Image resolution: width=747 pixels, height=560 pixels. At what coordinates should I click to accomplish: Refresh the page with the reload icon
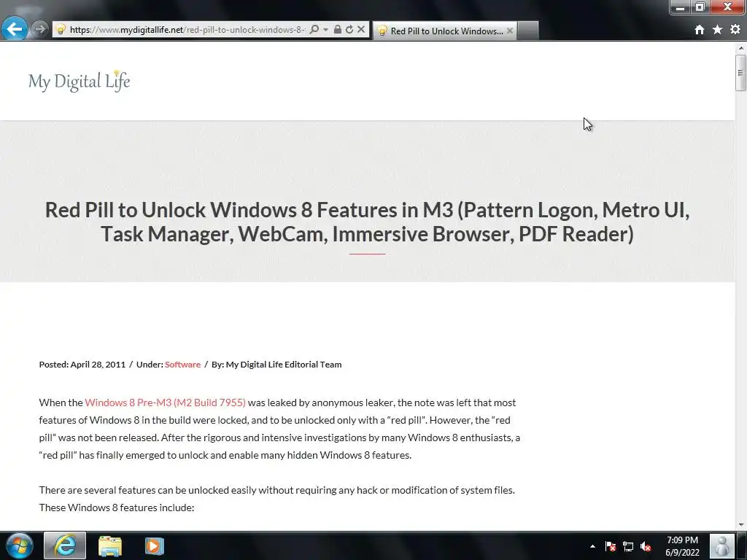click(349, 29)
